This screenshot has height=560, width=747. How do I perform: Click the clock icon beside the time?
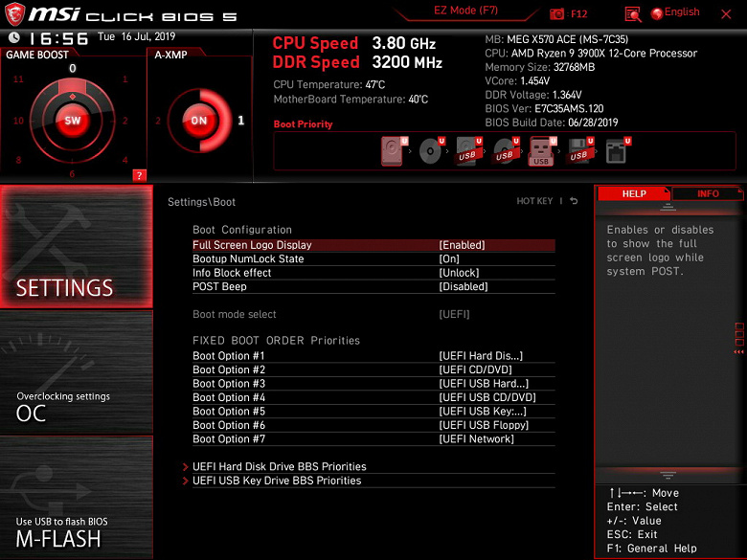tap(14, 37)
